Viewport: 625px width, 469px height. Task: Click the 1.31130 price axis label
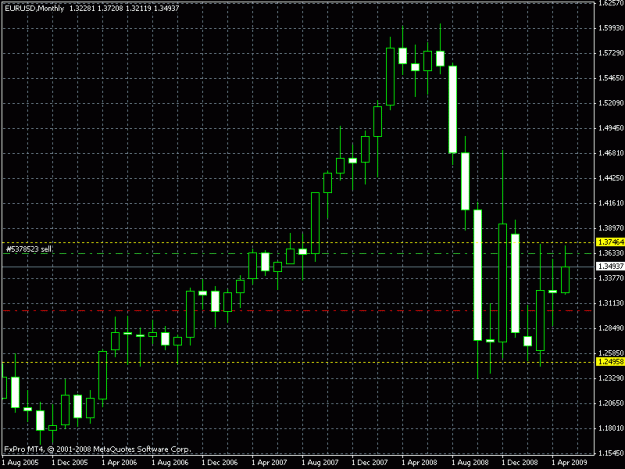pos(611,303)
